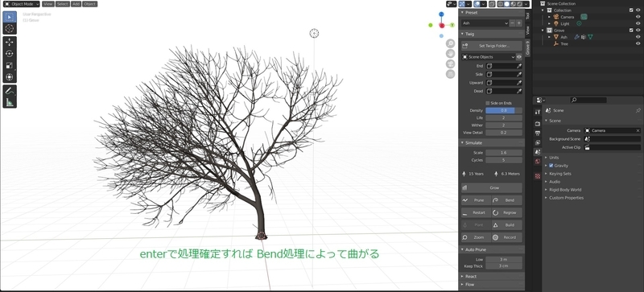Click the Density slider field
This screenshot has height=292, width=644.
pos(504,110)
